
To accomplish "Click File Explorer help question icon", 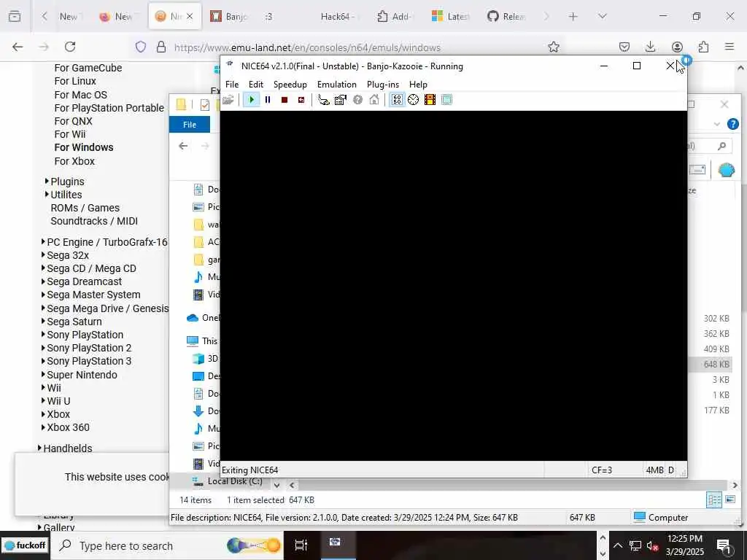I will (x=732, y=124).
